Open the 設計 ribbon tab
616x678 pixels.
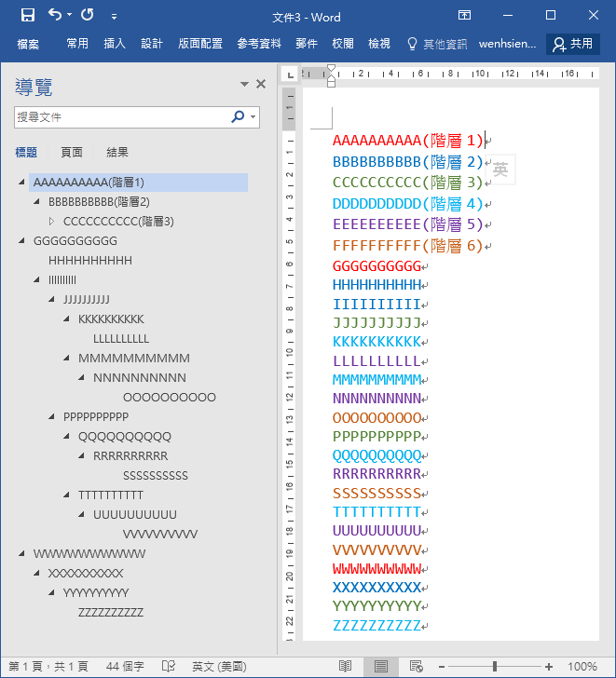[x=152, y=44]
